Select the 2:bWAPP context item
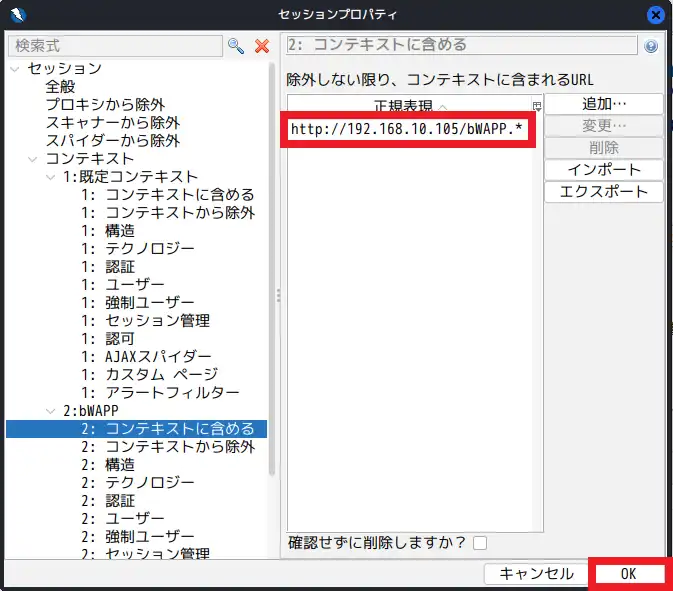The width and height of the screenshot is (673, 591). (x=91, y=411)
